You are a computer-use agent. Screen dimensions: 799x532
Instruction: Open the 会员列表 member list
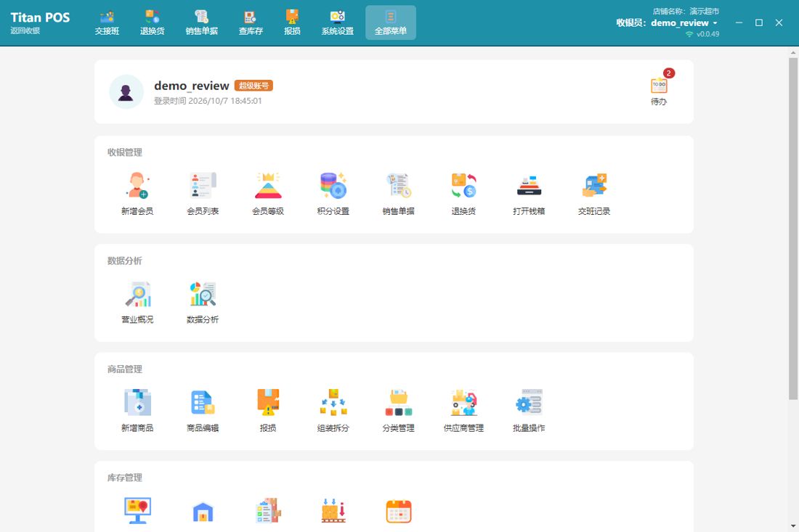(203, 194)
